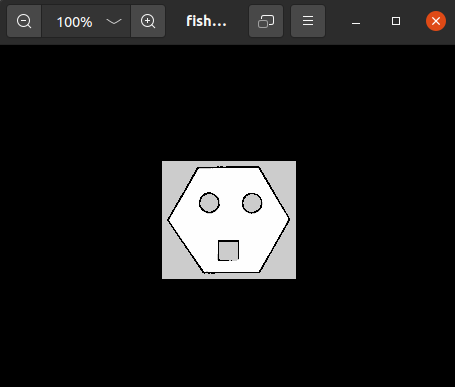Zoom in using the plus magnifier icon
The height and width of the screenshot is (387, 455).
click(148, 21)
